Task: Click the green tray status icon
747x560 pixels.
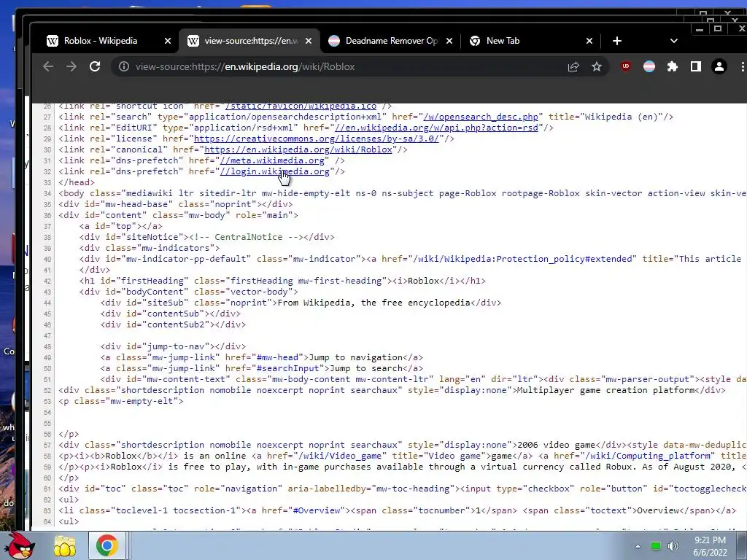Action: (x=656, y=546)
